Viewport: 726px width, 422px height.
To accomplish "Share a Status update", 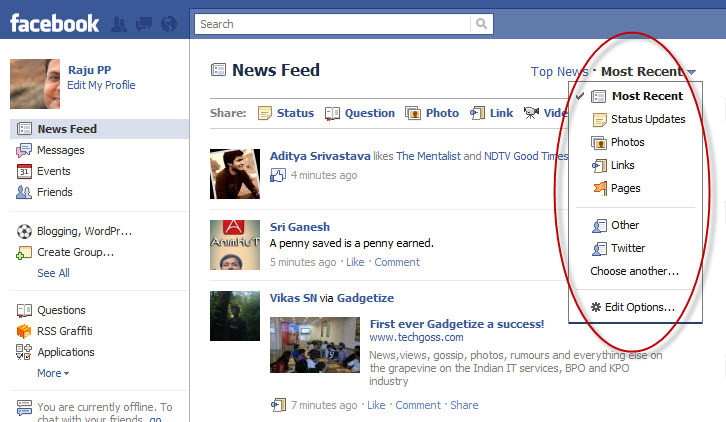I will click(295, 113).
